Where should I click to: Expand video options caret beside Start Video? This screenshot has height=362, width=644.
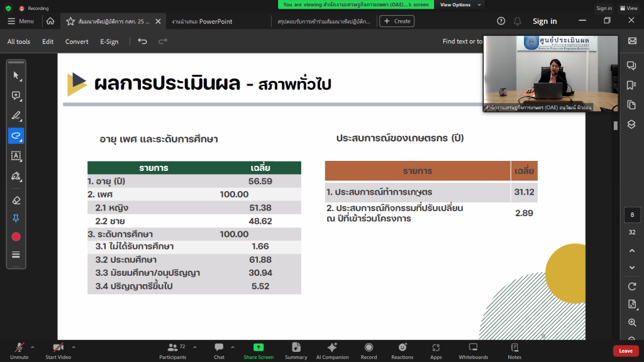click(74, 348)
